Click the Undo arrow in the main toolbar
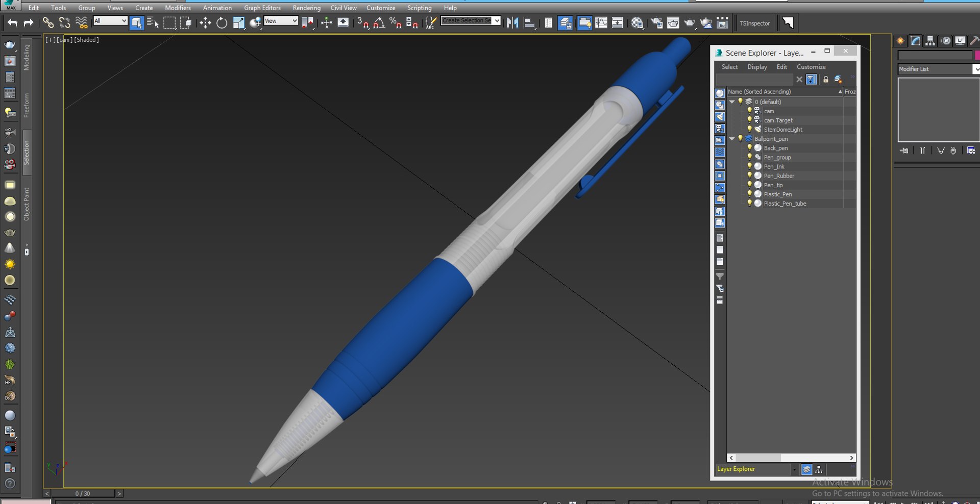Image resolution: width=980 pixels, height=504 pixels. [x=12, y=23]
